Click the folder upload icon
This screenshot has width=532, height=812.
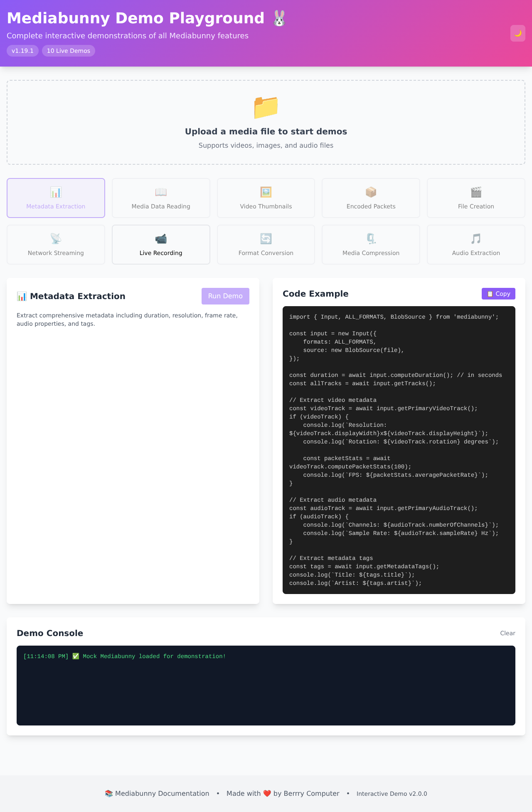click(266, 107)
